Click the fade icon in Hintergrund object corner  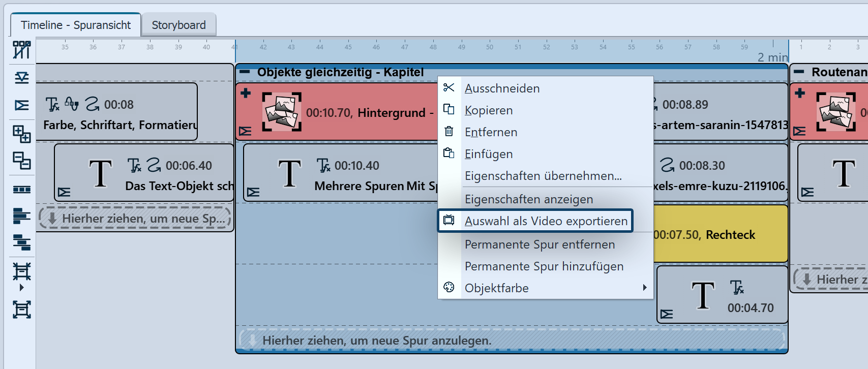245,132
